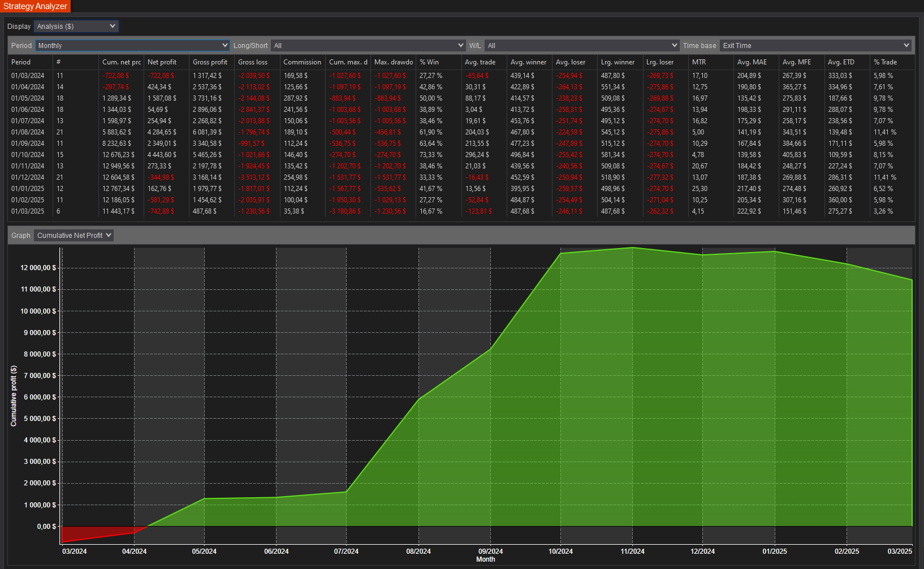Click the Avg. MFE column header
The height and width of the screenshot is (569, 924).
point(801,62)
